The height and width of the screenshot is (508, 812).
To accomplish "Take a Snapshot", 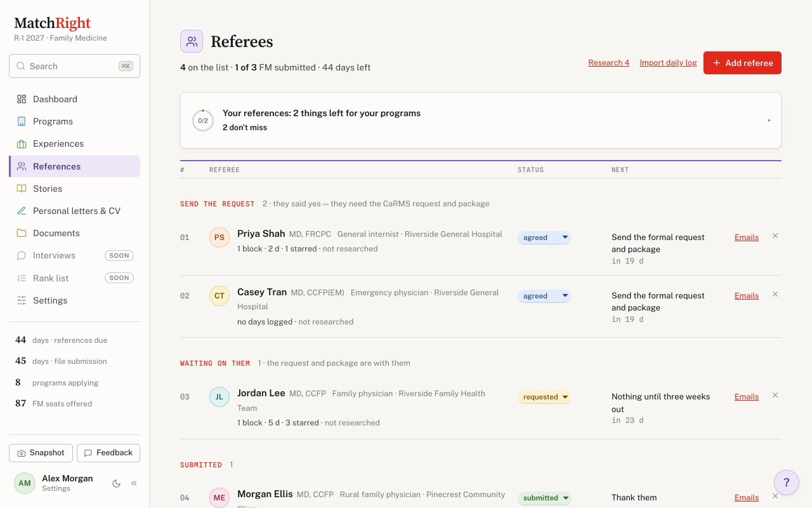I will (x=41, y=453).
